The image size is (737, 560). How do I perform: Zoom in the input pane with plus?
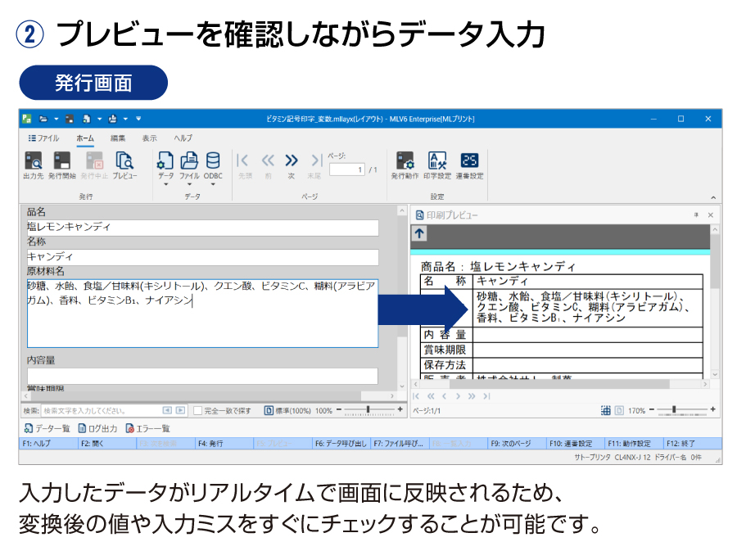(x=400, y=409)
